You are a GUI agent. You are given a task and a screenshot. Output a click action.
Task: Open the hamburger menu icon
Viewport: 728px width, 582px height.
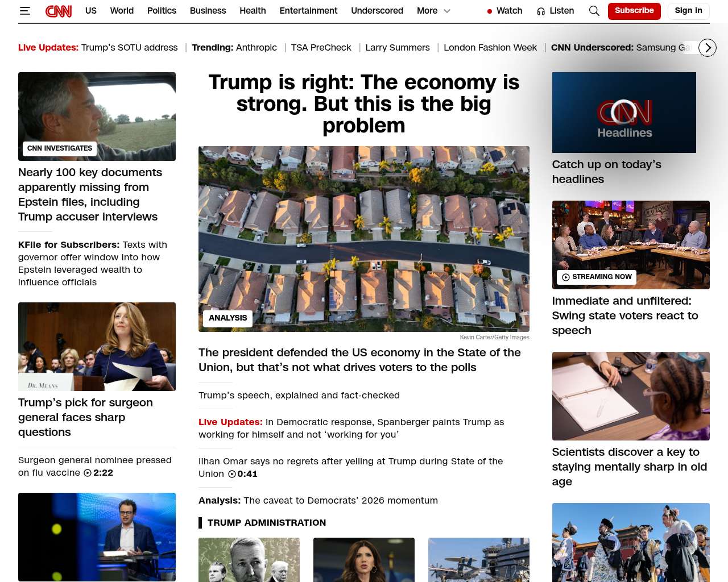pyautogui.click(x=24, y=11)
